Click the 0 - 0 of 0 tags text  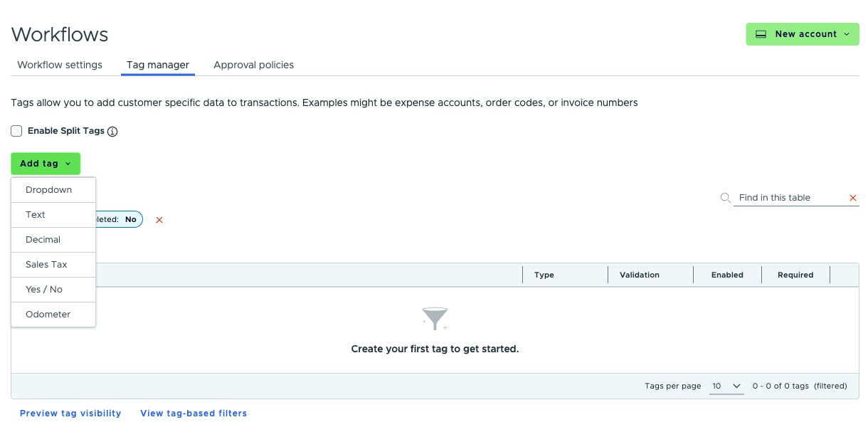coord(780,386)
